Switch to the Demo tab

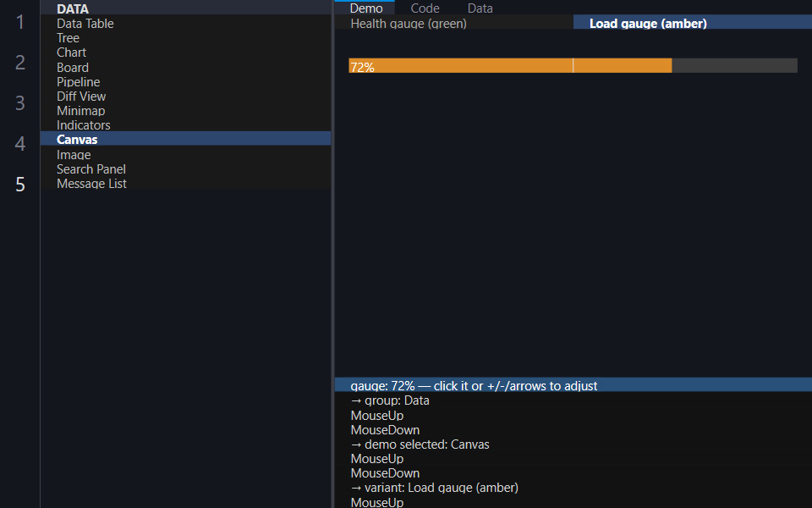(366, 8)
